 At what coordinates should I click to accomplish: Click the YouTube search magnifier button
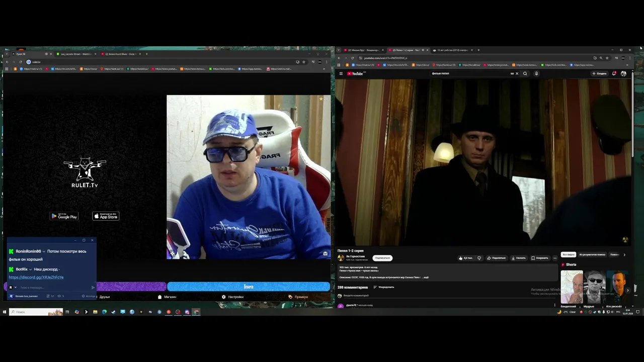click(525, 73)
